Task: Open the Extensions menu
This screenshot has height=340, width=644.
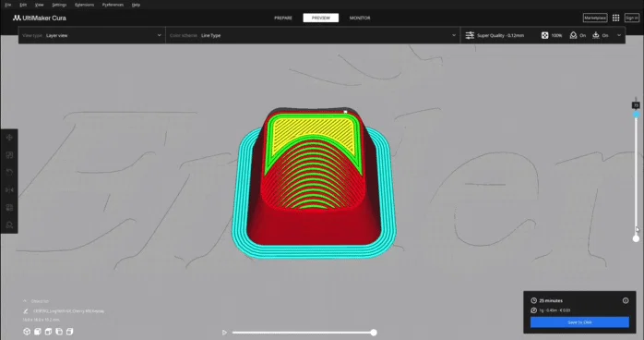Action: (x=84, y=5)
